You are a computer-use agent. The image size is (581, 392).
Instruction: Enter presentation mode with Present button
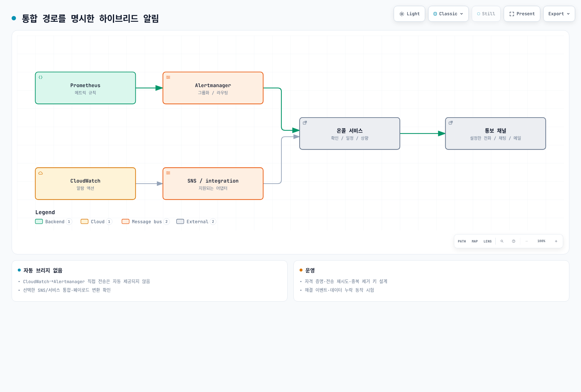tap(522, 14)
